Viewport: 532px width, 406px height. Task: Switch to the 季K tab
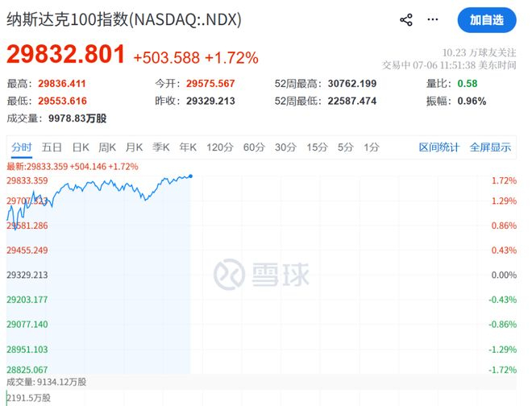click(x=161, y=147)
